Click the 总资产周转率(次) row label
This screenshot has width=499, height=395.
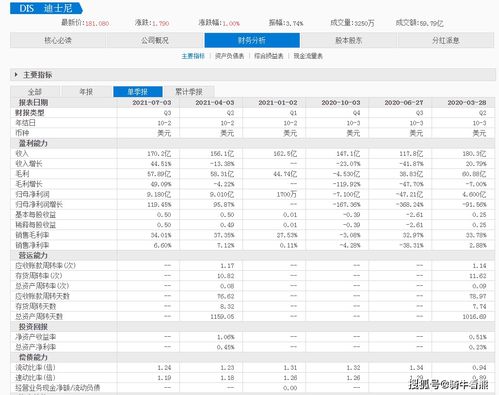tap(42, 286)
